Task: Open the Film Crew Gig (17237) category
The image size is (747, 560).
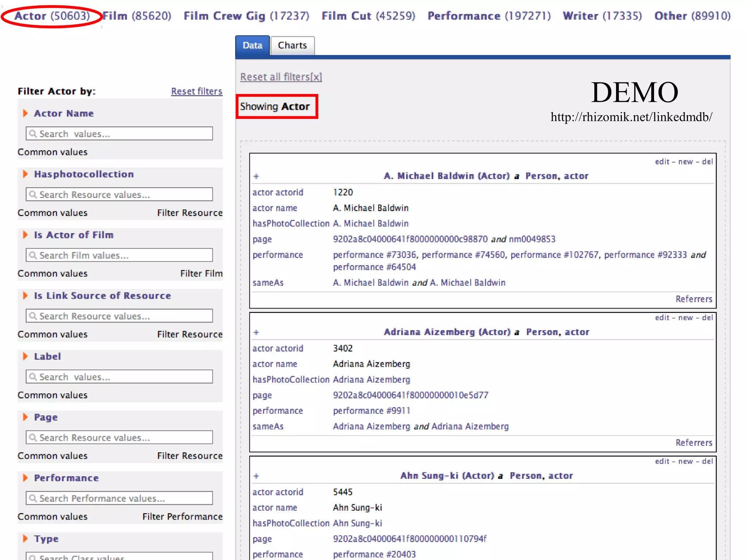Action: tap(247, 16)
